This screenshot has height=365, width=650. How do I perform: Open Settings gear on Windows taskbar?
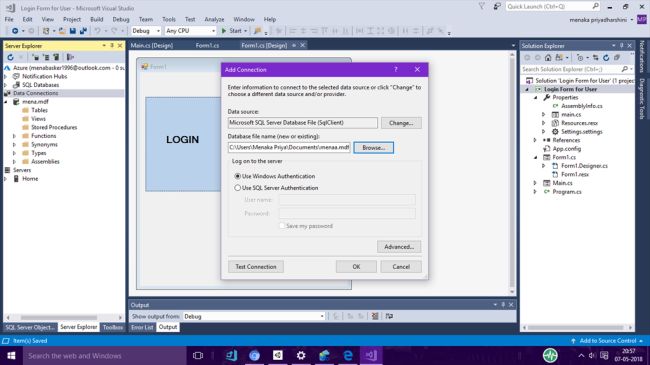(x=301, y=355)
